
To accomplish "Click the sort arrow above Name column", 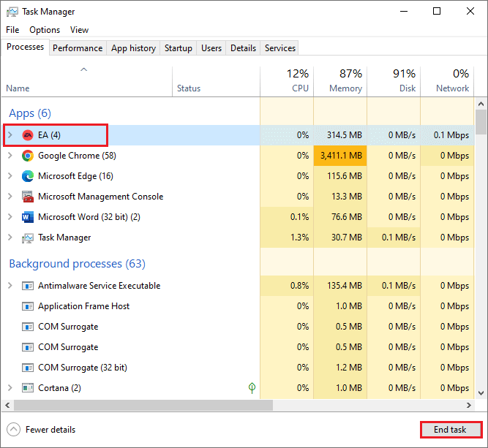I will [x=83, y=69].
